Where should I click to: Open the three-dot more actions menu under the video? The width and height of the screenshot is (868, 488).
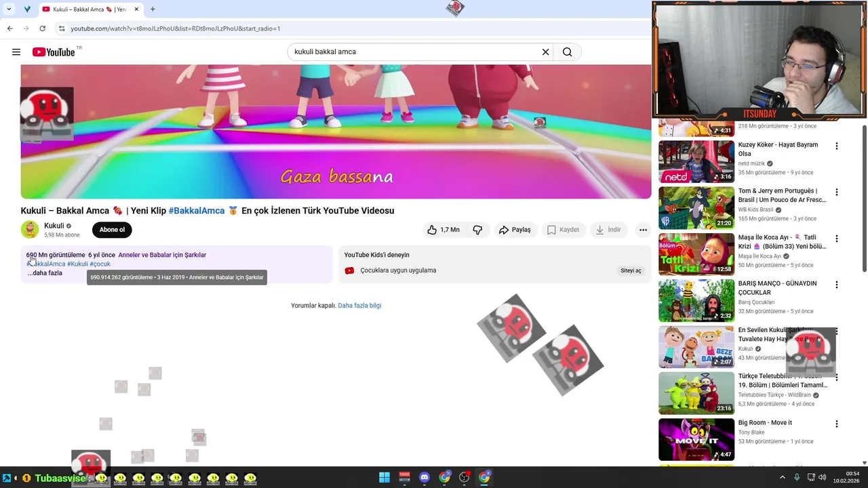tap(643, 230)
